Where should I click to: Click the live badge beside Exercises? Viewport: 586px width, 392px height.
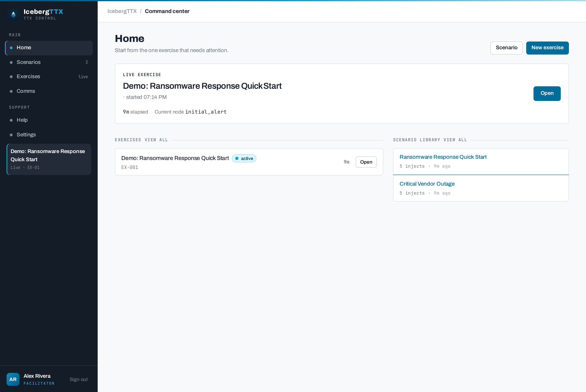83,77
